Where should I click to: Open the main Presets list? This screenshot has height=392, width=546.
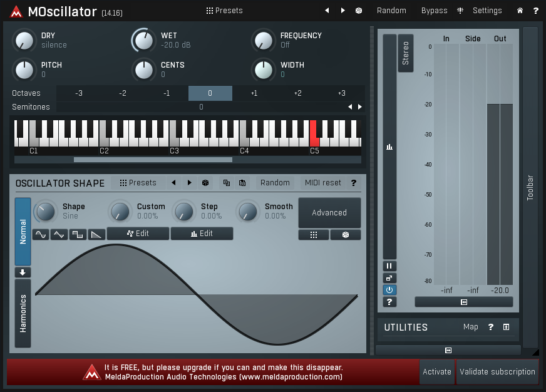(224, 11)
